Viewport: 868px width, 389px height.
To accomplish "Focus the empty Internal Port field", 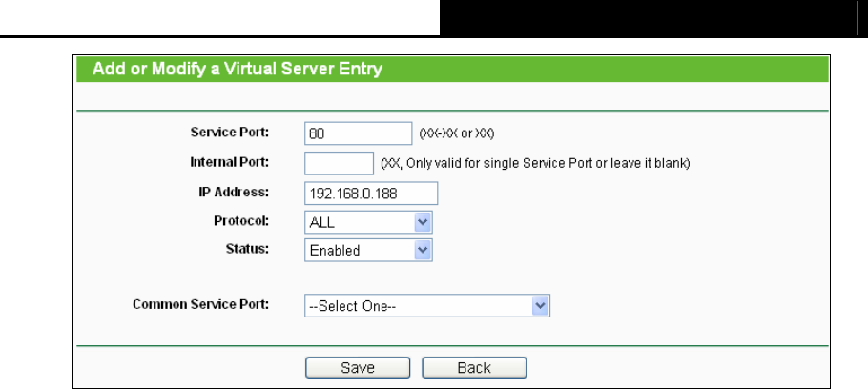I will tap(339, 163).
